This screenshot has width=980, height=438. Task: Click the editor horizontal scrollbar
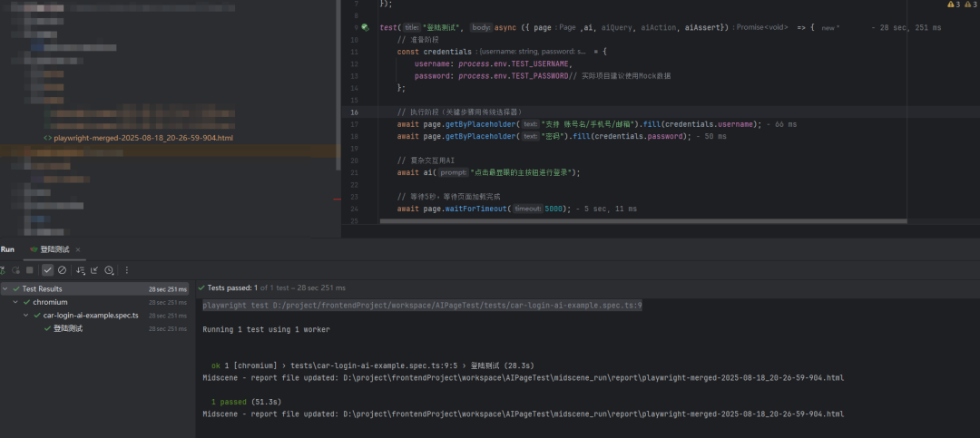tap(643, 220)
